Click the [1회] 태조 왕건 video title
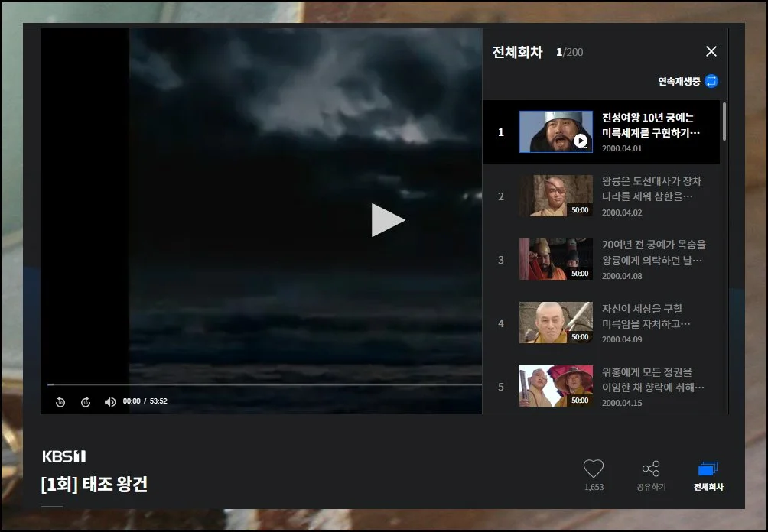 94,484
